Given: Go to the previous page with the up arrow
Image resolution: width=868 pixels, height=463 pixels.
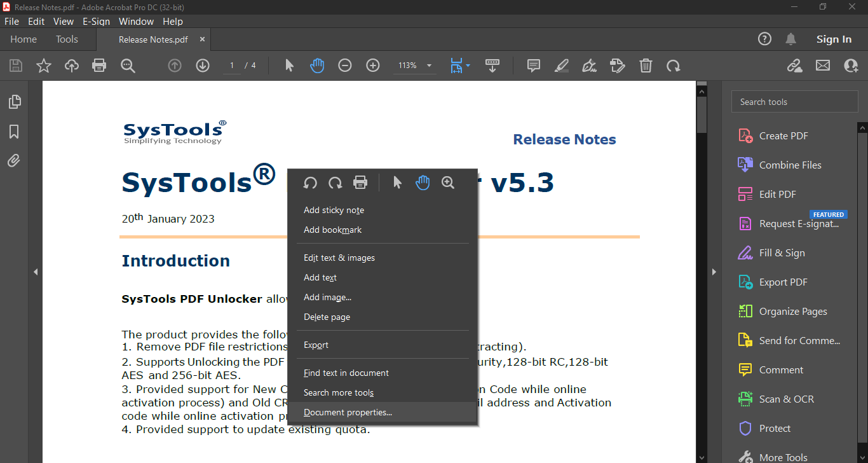Looking at the screenshot, I should point(175,66).
